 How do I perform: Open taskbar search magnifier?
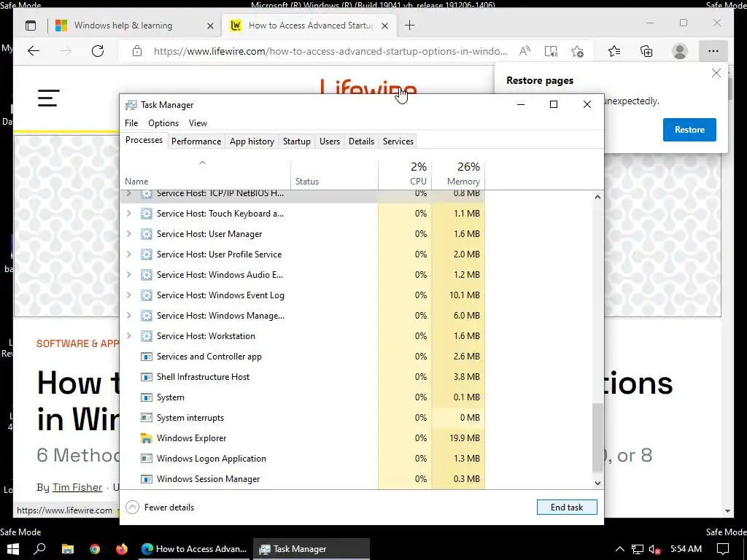point(39,549)
